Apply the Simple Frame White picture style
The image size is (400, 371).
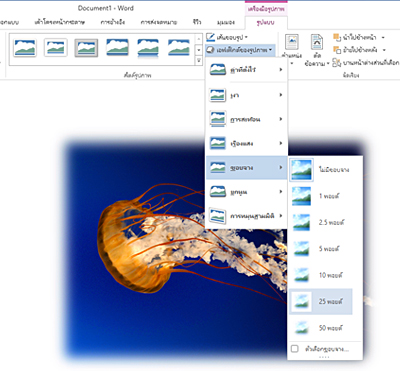click(25, 47)
